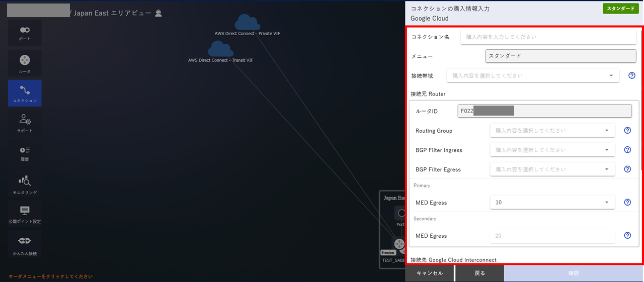
Task: Expand the Routing Group dropdown
Action: (552, 130)
